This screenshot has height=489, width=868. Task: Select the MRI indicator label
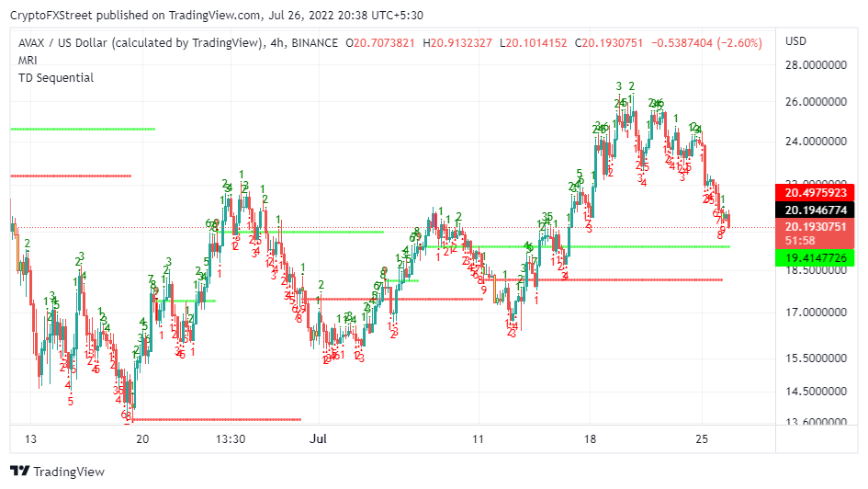click(x=28, y=61)
